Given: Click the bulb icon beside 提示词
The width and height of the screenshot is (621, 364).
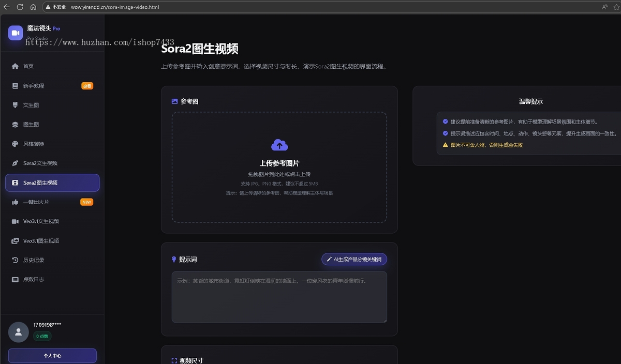Looking at the screenshot, I should coord(174,260).
